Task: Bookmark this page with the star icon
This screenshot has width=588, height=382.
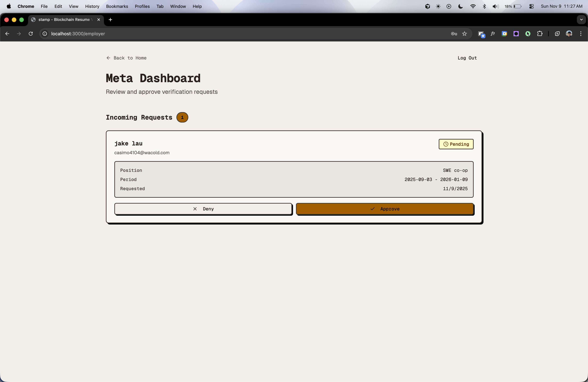Action: (x=465, y=34)
